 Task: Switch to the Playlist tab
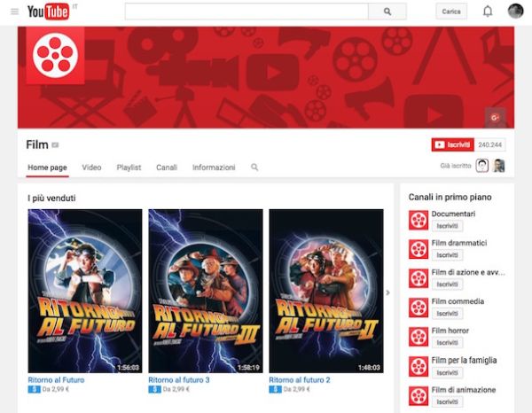[129, 168]
